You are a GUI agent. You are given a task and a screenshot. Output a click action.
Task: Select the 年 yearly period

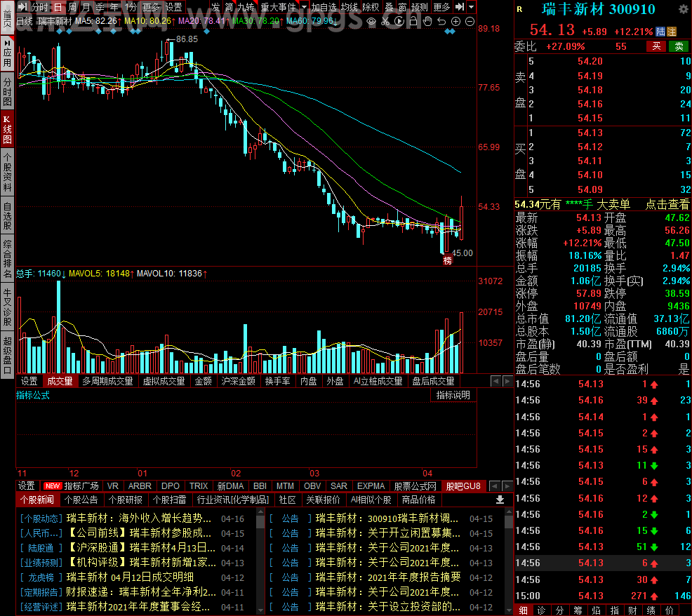point(114,7)
